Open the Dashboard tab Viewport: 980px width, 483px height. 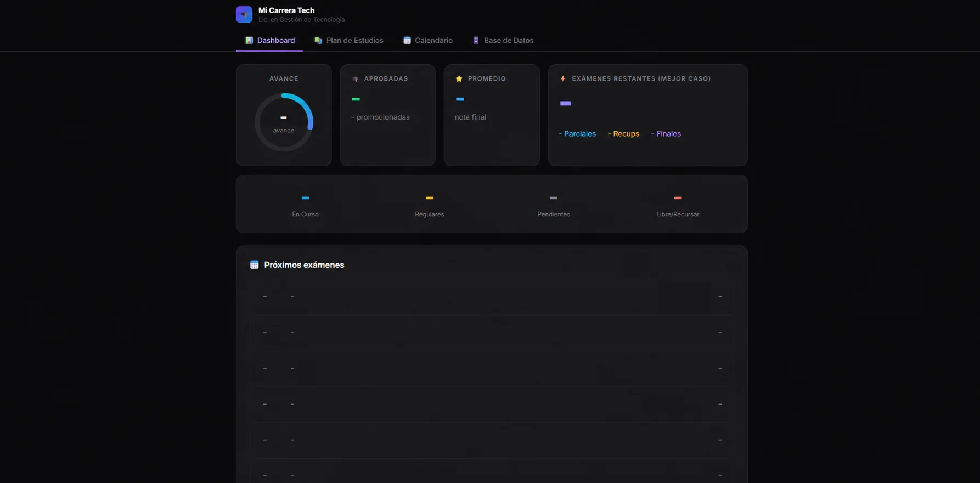[269, 41]
